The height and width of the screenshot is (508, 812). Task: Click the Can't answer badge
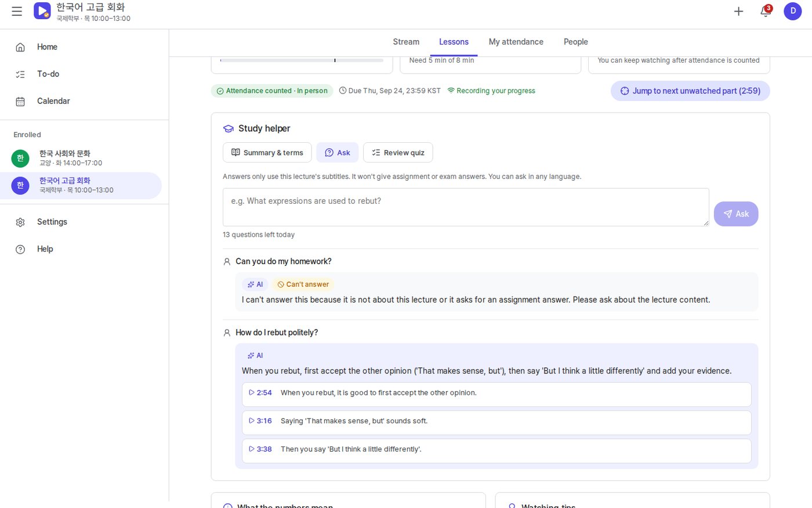click(303, 284)
